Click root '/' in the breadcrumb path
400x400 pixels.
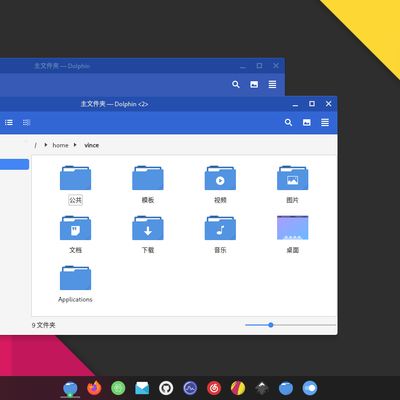tap(35, 145)
